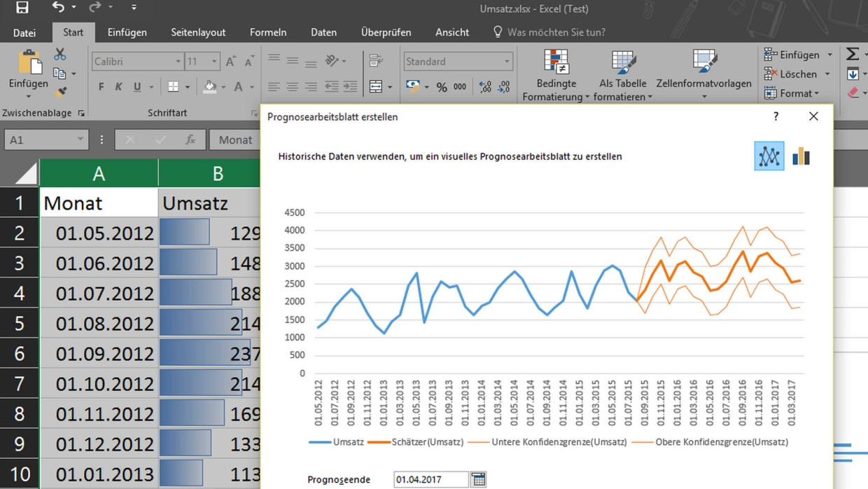Open the Calibri font name dropdown
This screenshot has width=868, height=489.
(x=178, y=62)
